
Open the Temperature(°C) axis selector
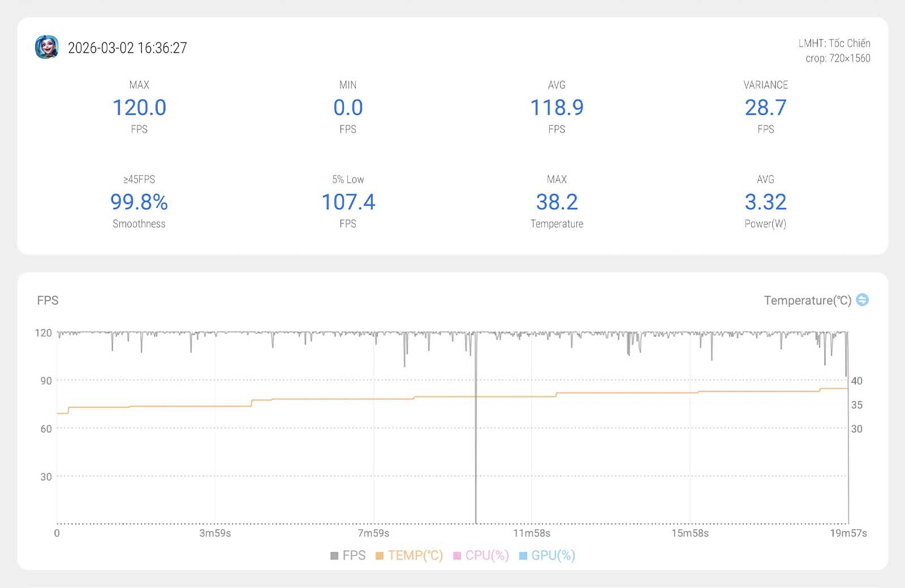[x=807, y=300]
